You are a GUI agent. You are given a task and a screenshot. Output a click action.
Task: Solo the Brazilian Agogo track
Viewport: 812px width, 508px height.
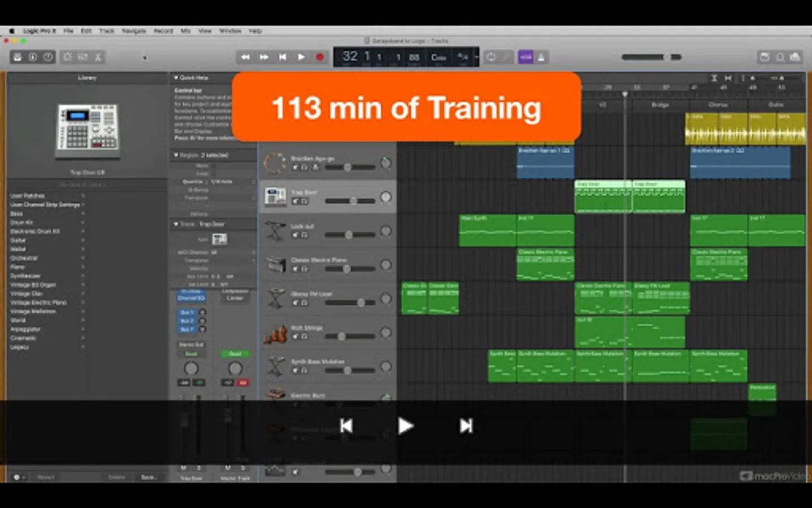(x=304, y=167)
